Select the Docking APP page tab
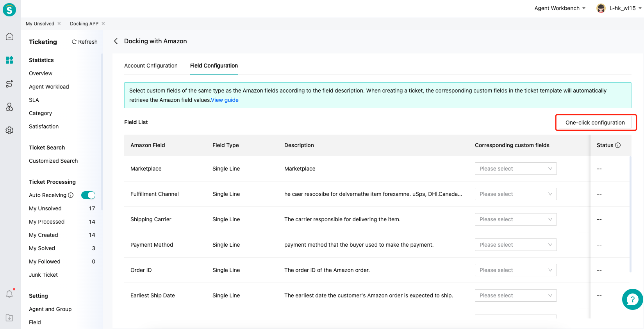 click(84, 23)
